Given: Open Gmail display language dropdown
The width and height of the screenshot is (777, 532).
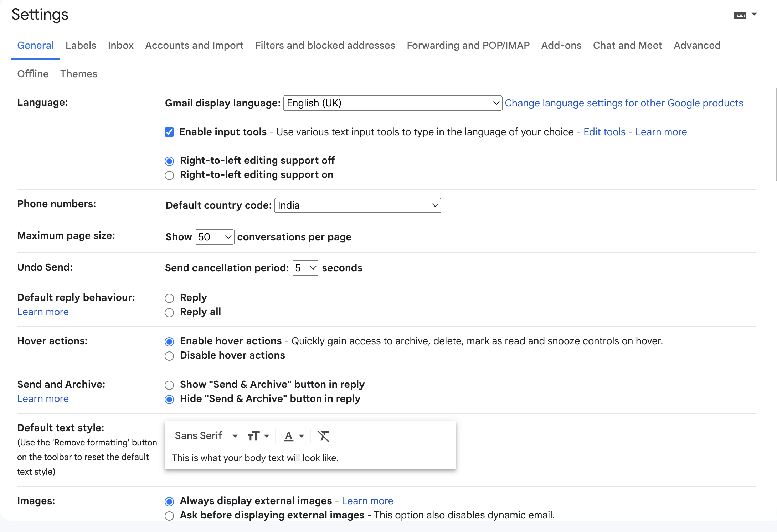Looking at the screenshot, I should 392,103.
